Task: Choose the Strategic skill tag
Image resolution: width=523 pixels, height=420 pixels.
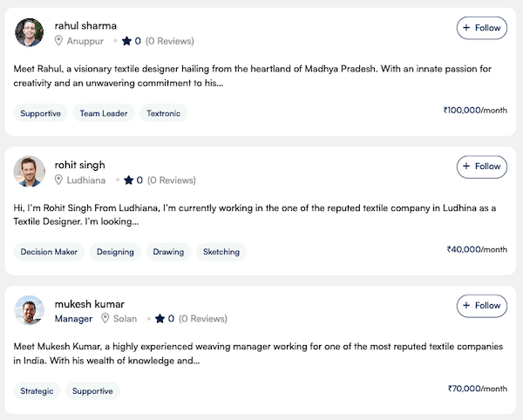Action: click(37, 391)
